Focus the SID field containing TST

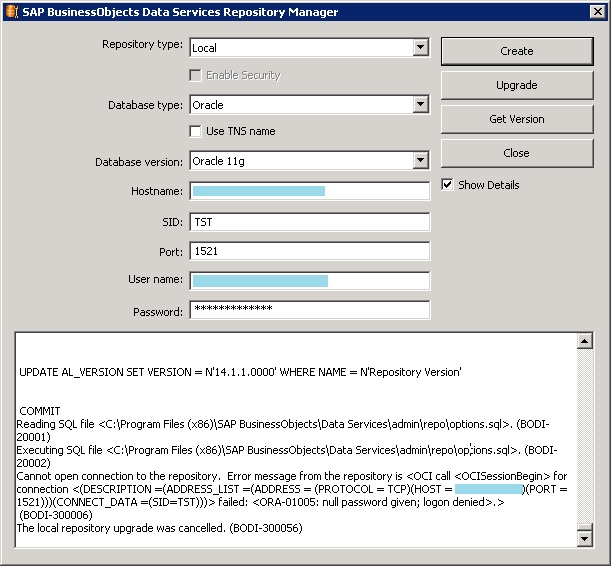pyautogui.click(x=310, y=222)
